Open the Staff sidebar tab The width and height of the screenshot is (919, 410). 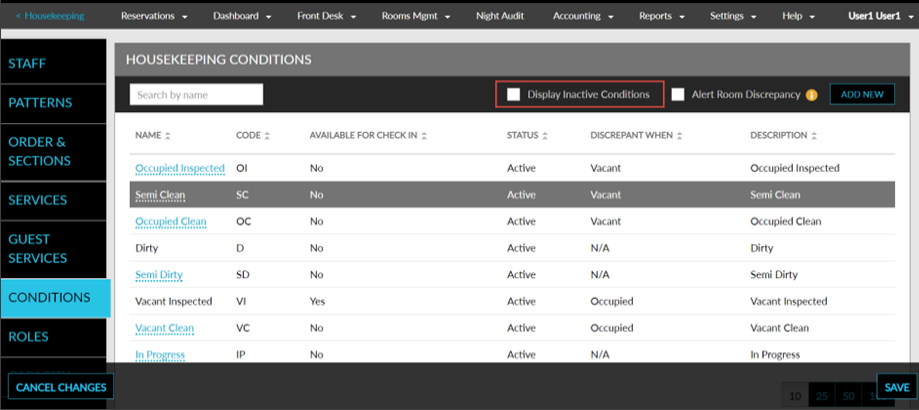(53, 63)
